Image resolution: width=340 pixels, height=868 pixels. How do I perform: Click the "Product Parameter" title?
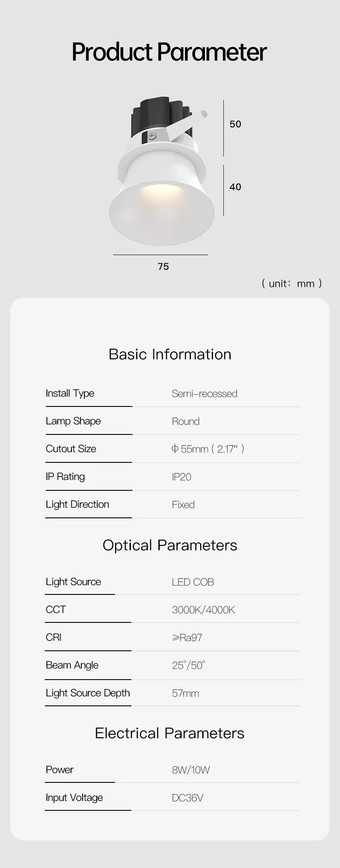(x=169, y=52)
